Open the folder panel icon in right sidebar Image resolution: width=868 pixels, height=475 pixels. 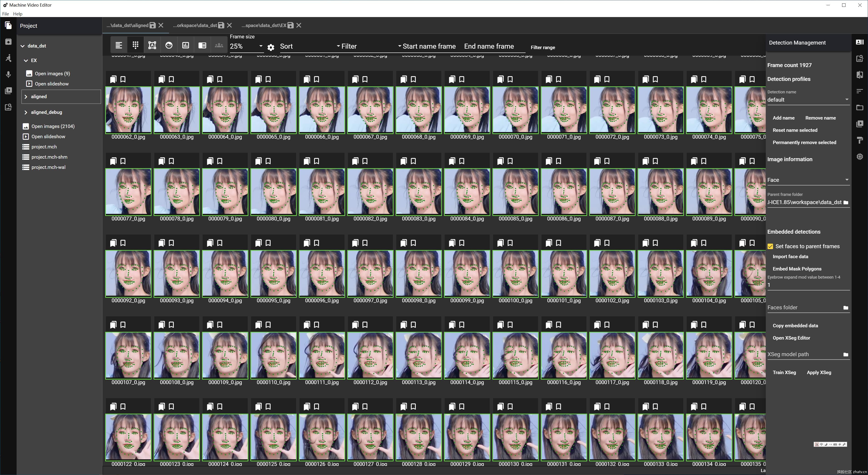click(x=860, y=107)
